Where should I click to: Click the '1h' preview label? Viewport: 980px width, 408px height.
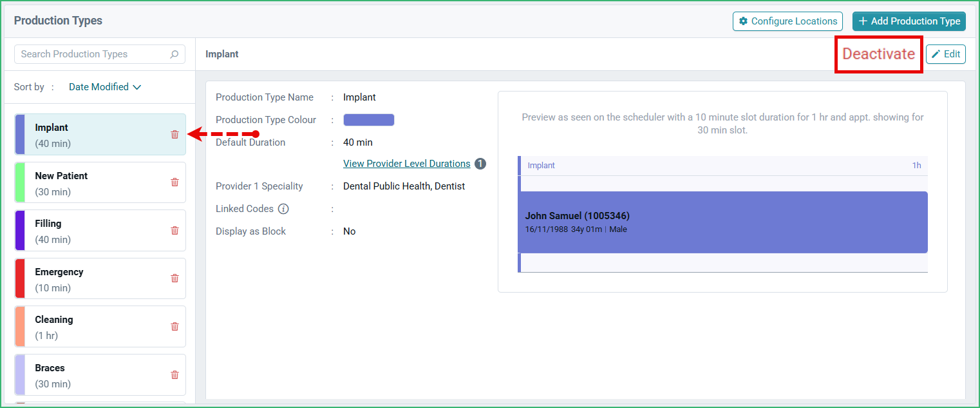coord(916,166)
